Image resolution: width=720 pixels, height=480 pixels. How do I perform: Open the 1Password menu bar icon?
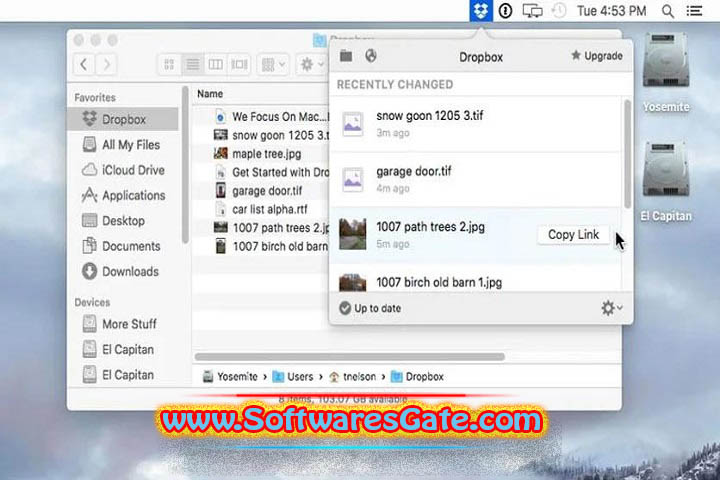click(505, 11)
